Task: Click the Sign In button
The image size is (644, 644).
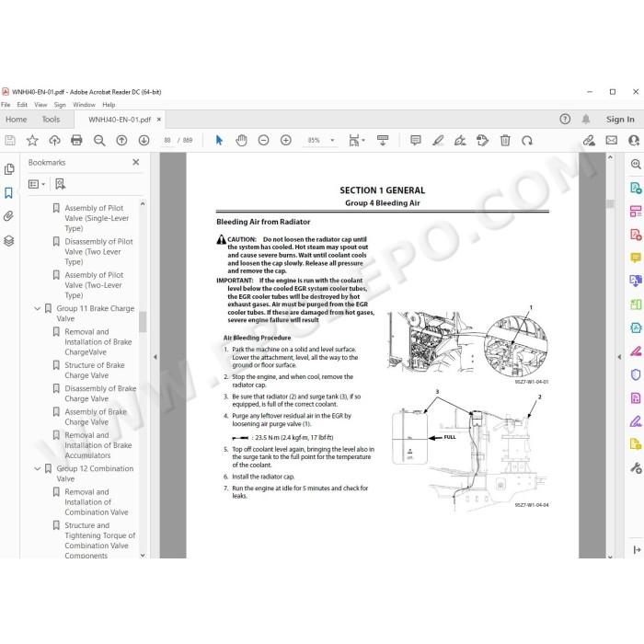Action: click(x=620, y=120)
